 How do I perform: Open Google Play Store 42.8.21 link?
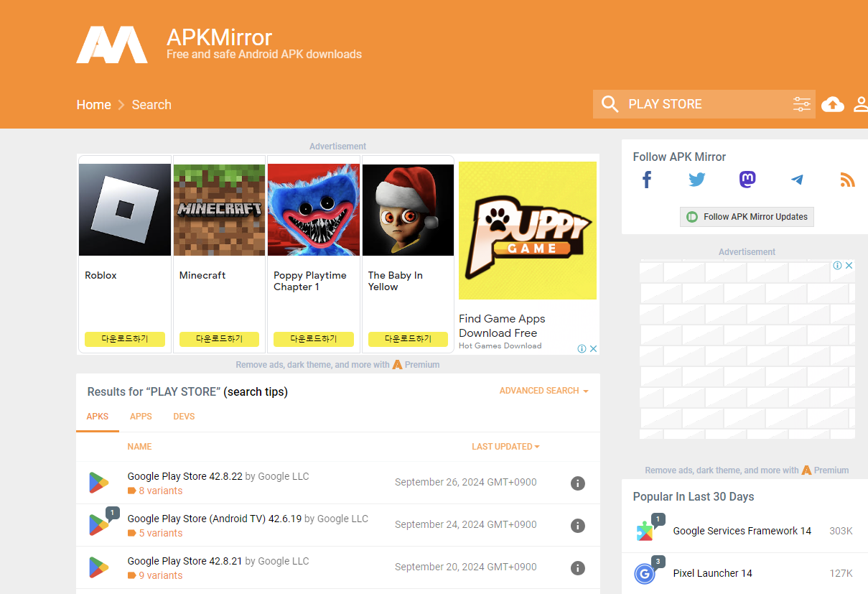pos(185,561)
